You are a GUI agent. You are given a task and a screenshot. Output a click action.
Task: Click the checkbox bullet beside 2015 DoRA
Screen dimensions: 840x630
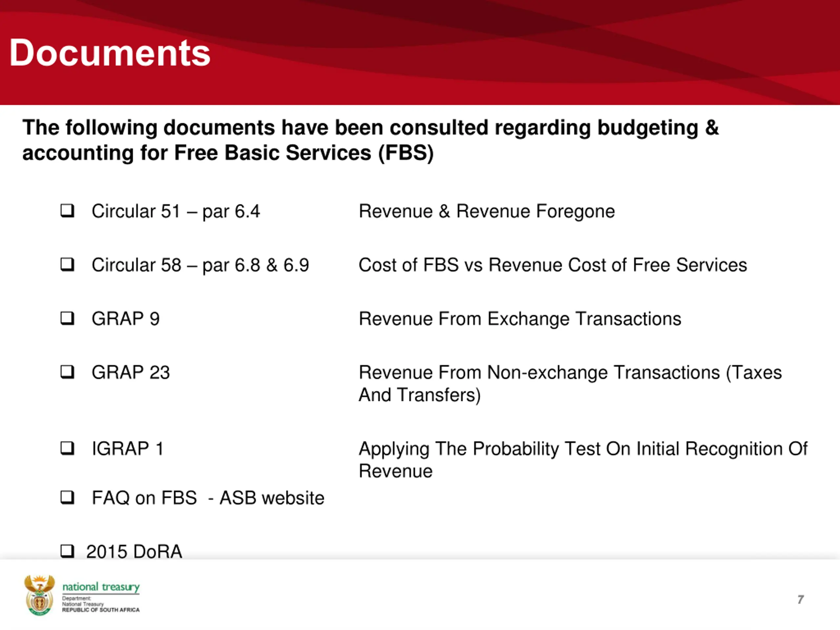pos(67,551)
